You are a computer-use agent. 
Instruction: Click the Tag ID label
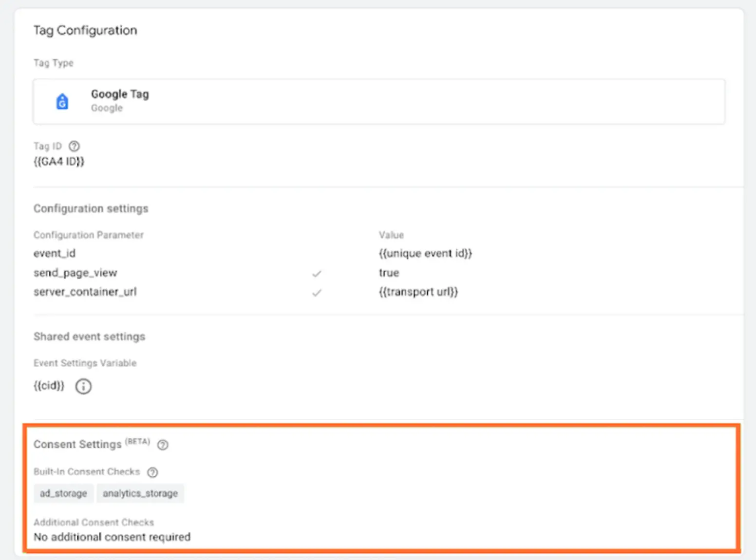point(48,146)
